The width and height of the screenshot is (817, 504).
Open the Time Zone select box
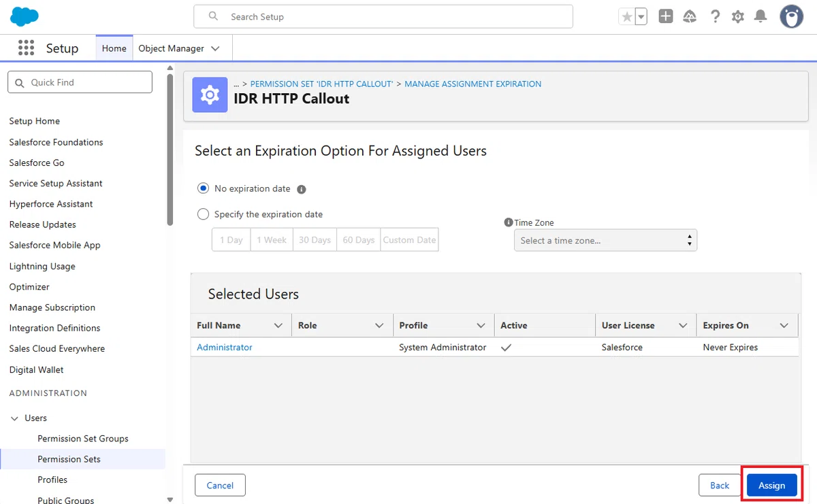point(605,240)
